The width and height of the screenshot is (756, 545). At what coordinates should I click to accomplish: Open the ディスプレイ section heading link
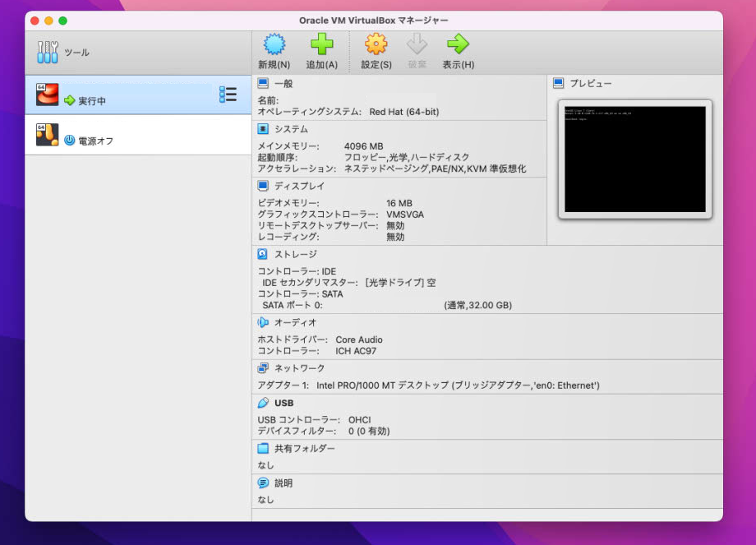pyautogui.click(x=299, y=186)
